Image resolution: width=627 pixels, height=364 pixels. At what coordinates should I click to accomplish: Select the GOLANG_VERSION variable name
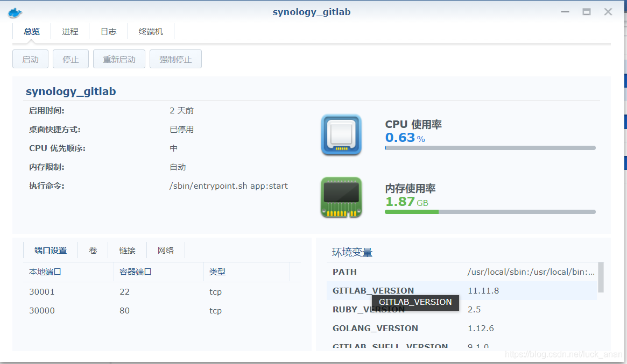click(x=375, y=328)
